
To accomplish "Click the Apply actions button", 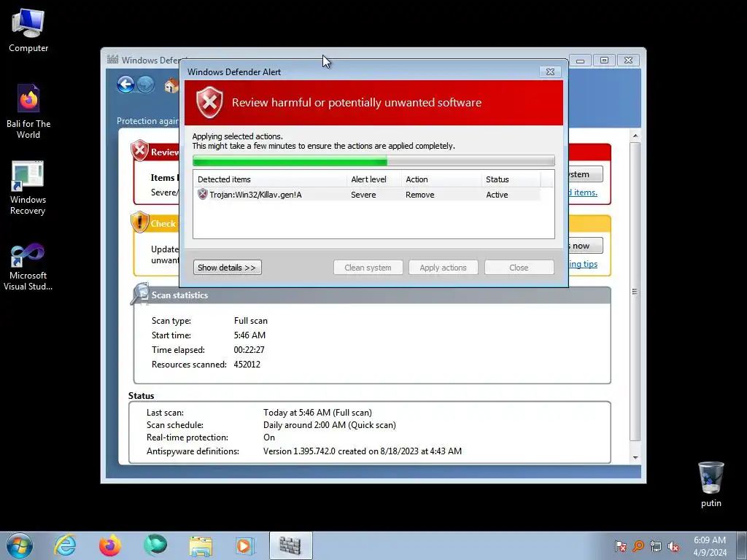I will pyautogui.click(x=443, y=267).
